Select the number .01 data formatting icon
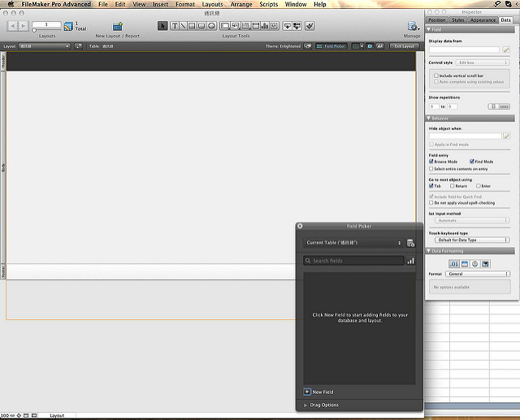 [454, 264]
